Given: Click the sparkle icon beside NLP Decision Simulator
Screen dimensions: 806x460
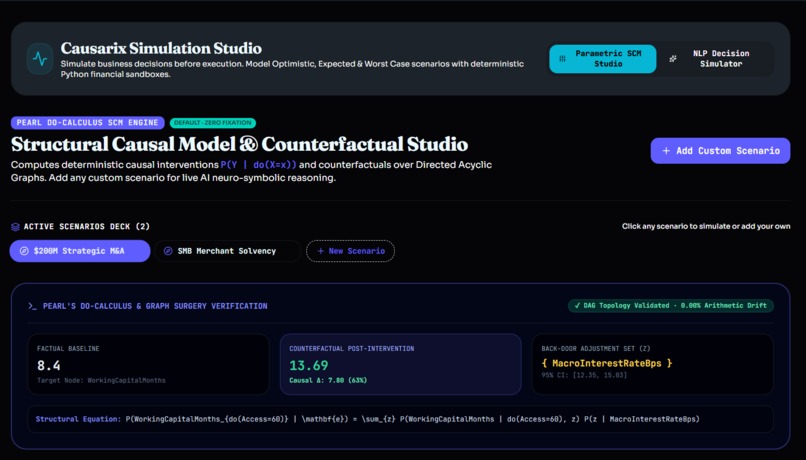Looking at the screenshot, I should (x=673, y=59).
